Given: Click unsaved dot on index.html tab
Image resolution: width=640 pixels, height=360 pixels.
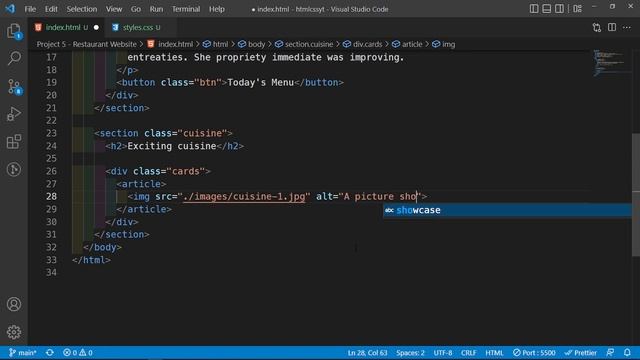Looking at the screenshot, I should tap(96, 27).
